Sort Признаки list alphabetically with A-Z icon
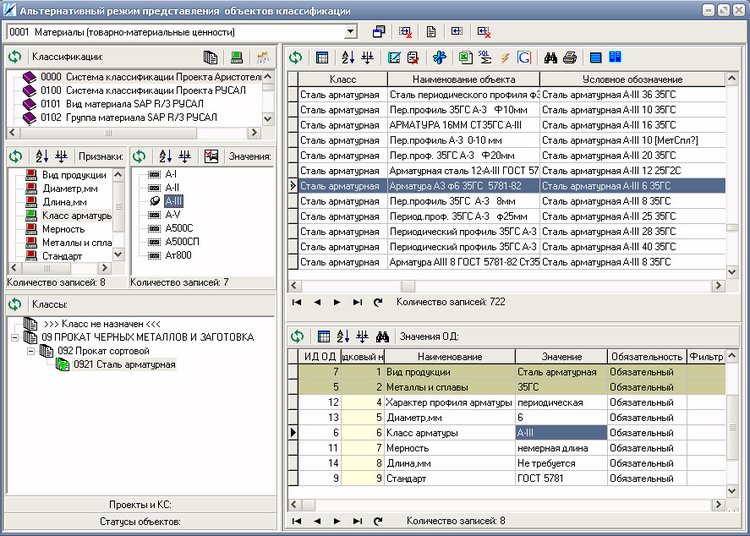Viewport: 750px width, 536px height. (x=41, y=156)
